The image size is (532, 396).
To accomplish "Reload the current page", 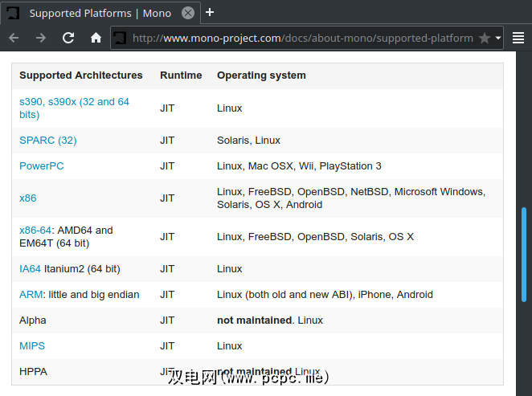I will point(68,38).
